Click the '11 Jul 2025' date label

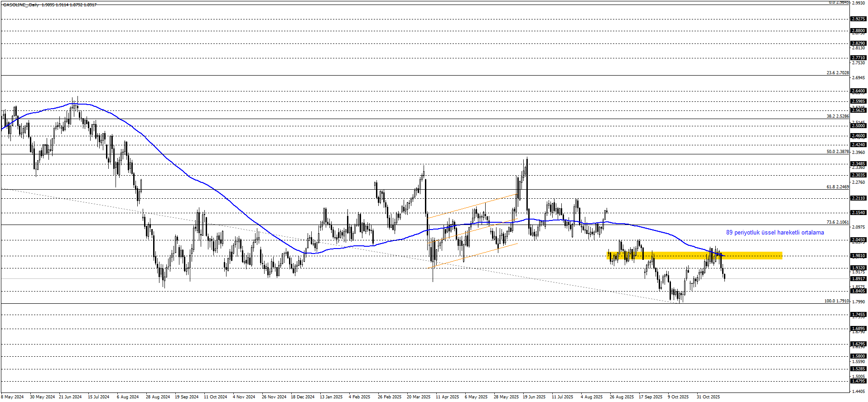click(x=563, y=397)
